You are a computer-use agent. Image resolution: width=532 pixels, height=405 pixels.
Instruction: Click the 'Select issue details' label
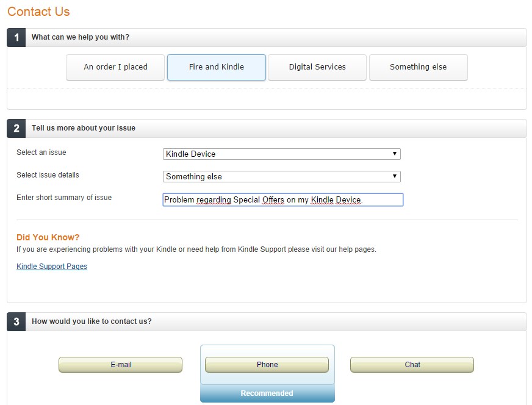(x=48, y=175)
